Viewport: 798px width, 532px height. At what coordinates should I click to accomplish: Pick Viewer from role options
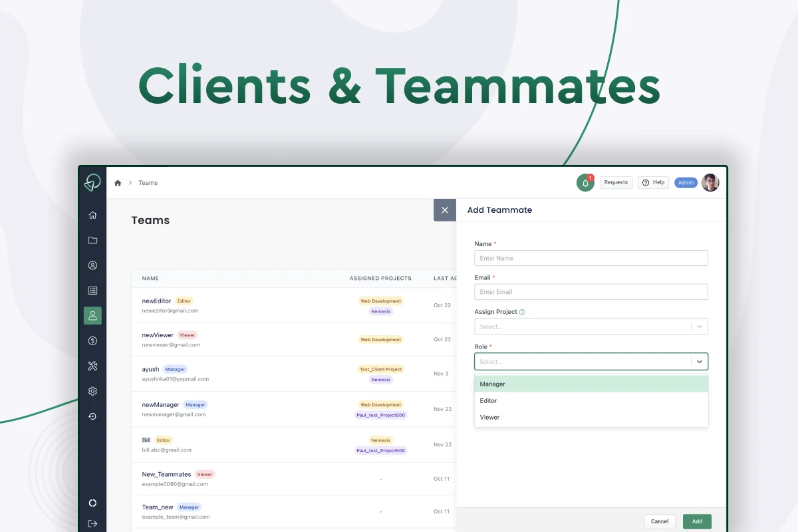coord(591,418)
